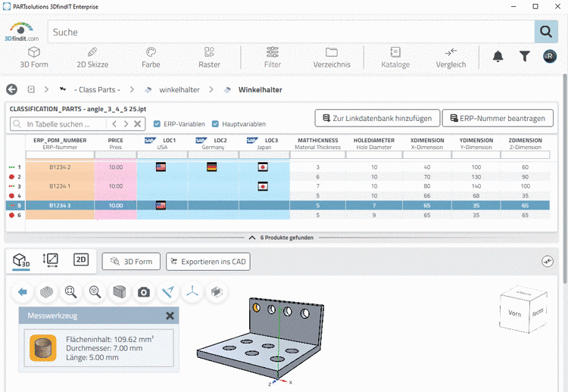The width and height of the screenshot is (568, 392).
Task: Click the HOLEDIAMETER column header
Action: click(x=374, y=143)
